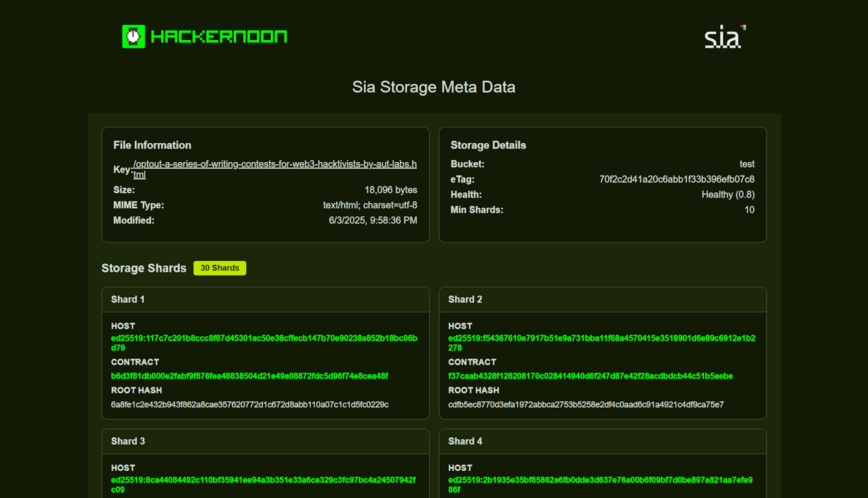This screenshot has height=498, width=868.
Task: Click the Storage Details heading
Action: coord(488,145)
